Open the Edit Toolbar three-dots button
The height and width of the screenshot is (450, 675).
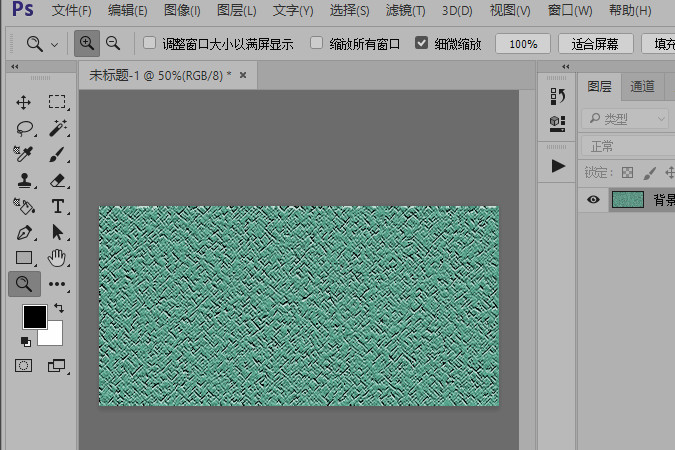click(57, 284)
